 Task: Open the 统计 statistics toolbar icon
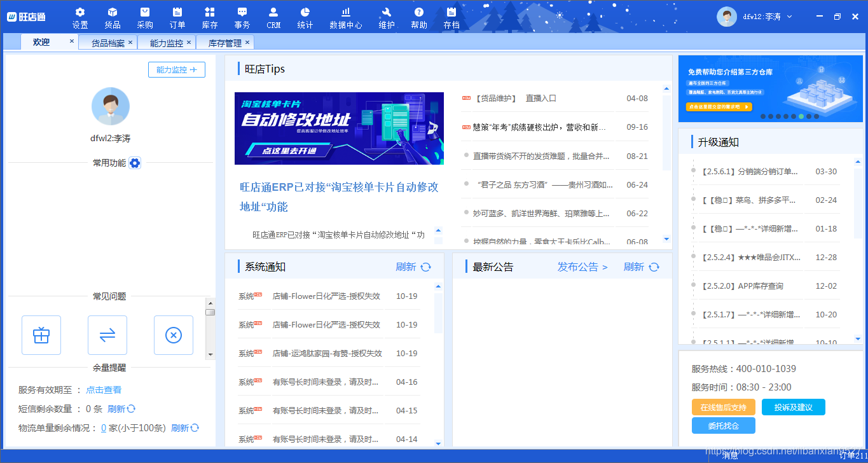(x=305, y=18)
